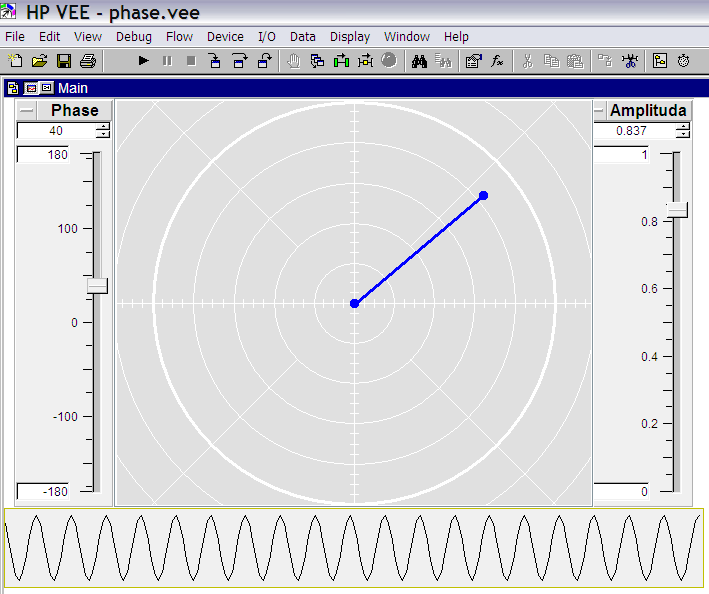Image resolution: width=709 pixels, height=594 pixels.
Task: Click the grayed connected-boxes toolbar icon
Action: click(605, 61)
